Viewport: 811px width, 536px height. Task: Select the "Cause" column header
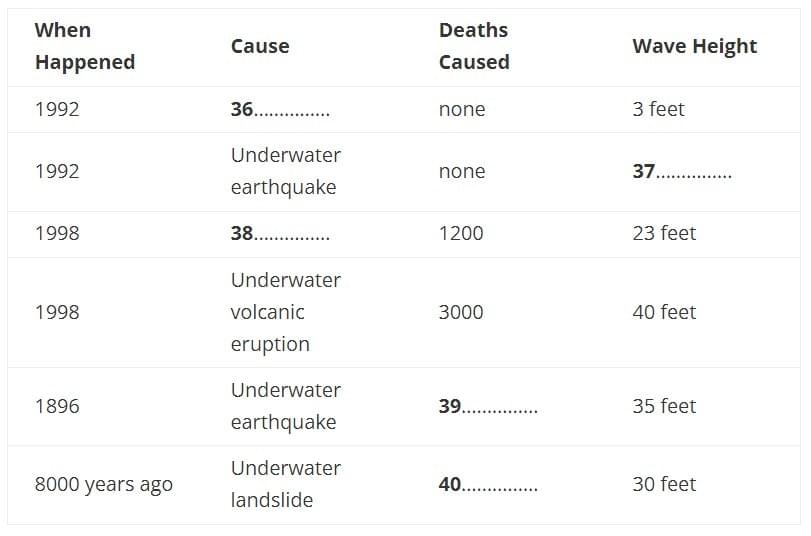point(259,46)
